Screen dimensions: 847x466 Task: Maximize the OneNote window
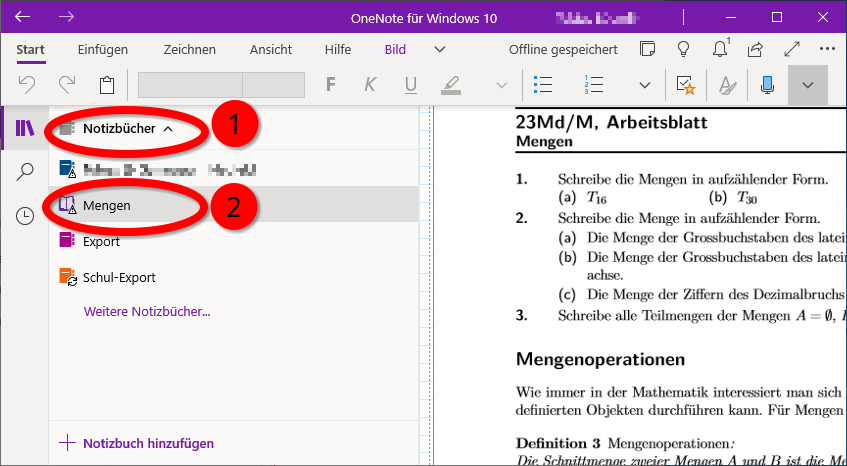tap(777, 17)
